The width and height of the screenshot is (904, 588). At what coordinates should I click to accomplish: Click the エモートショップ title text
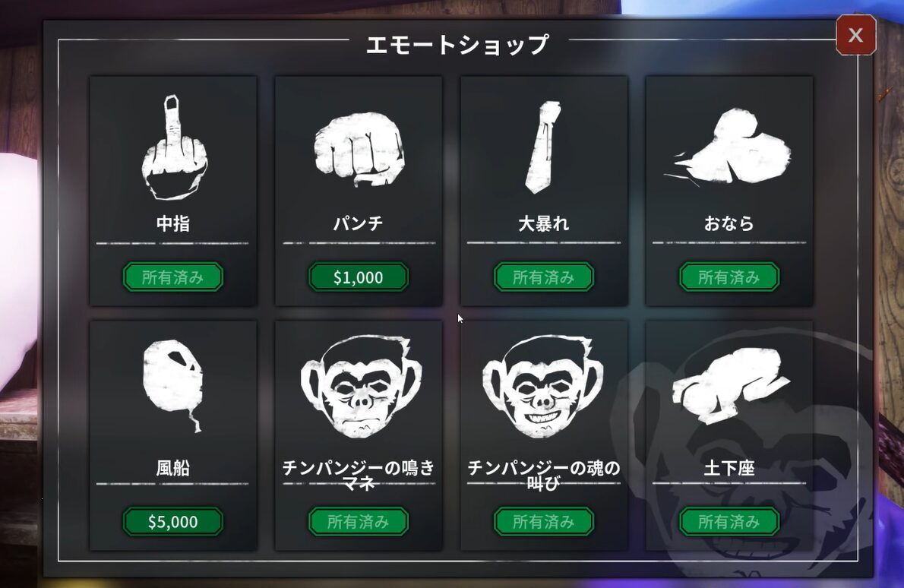(457, 44)
